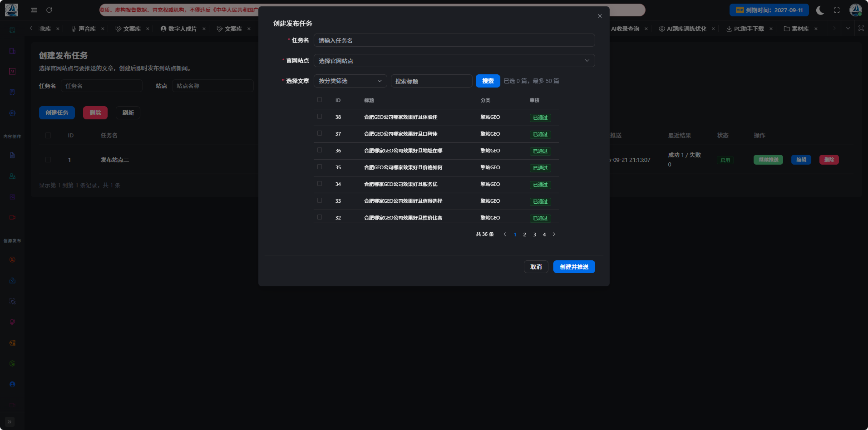868x430 pixels.
Task: Check the article with ID 33
Action: [319, 200]
